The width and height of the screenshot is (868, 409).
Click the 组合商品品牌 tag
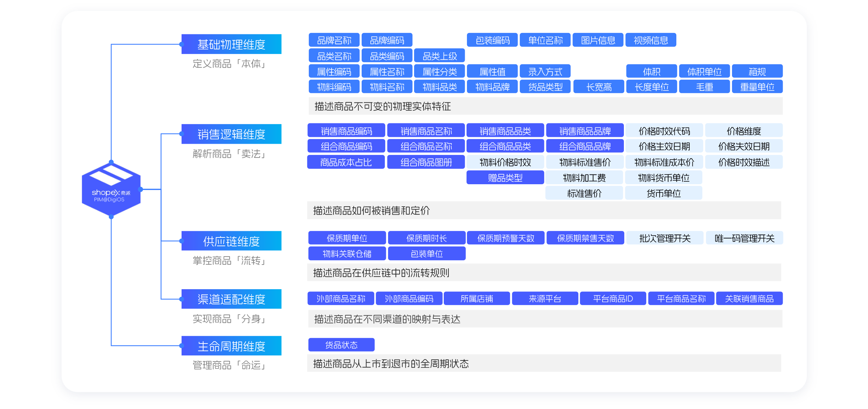coord(585,146)
